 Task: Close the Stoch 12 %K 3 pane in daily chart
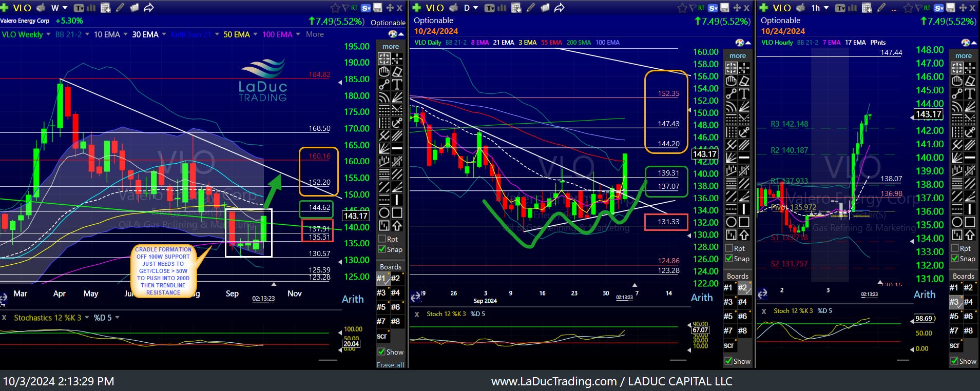point(417,314)
